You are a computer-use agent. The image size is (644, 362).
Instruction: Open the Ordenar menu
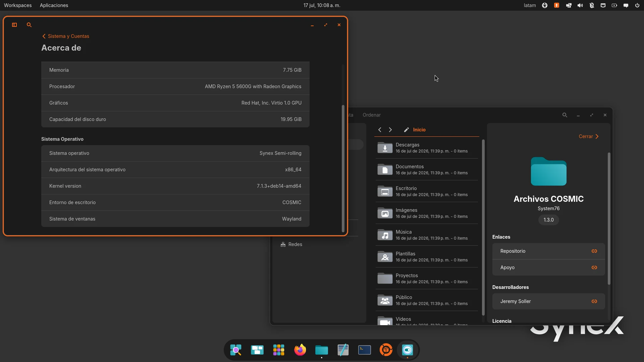tap(372, 115)
